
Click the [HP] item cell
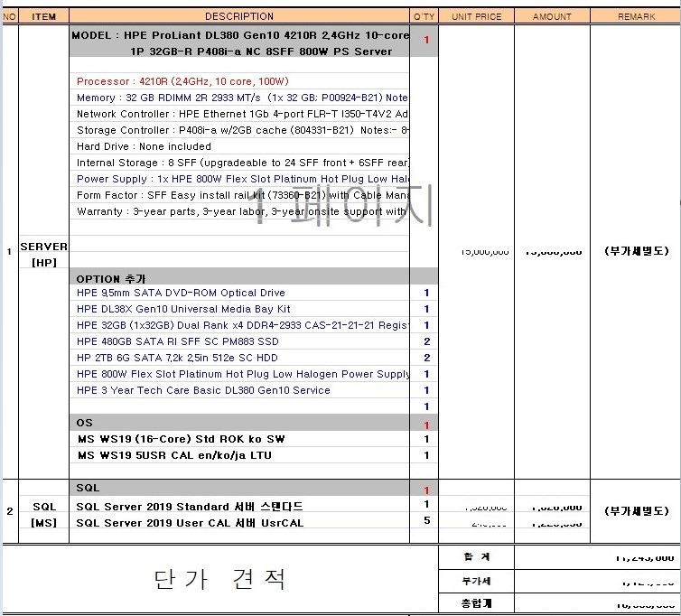(43, 262)
